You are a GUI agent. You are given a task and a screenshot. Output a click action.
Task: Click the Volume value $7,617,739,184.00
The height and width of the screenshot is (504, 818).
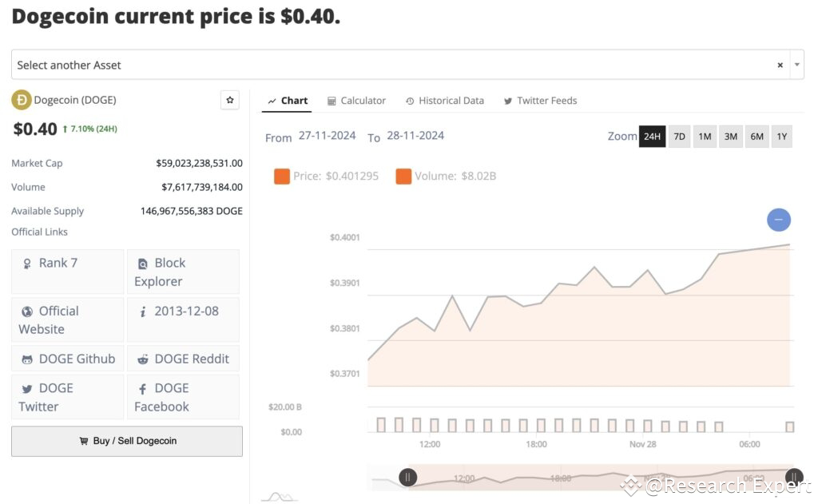click(202, 187)
